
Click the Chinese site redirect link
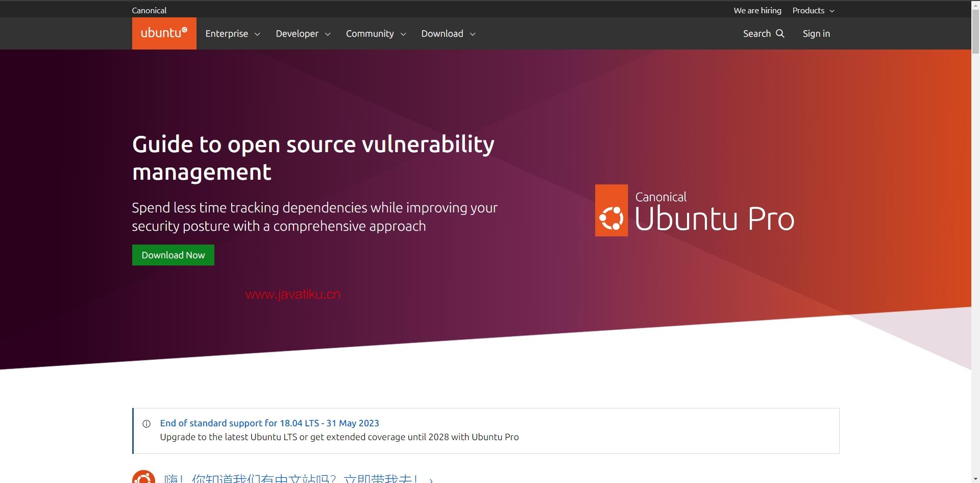tap(298, 479)
